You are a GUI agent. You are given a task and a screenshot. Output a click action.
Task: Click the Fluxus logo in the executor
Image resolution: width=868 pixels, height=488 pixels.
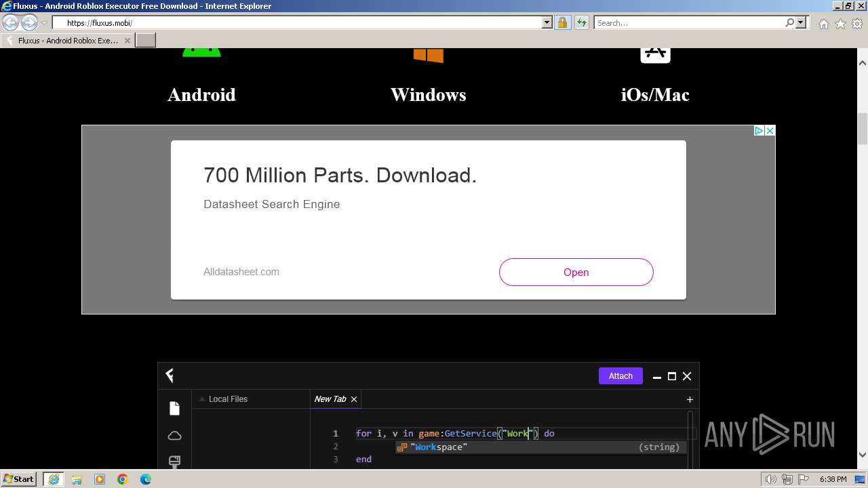(170, 375)
